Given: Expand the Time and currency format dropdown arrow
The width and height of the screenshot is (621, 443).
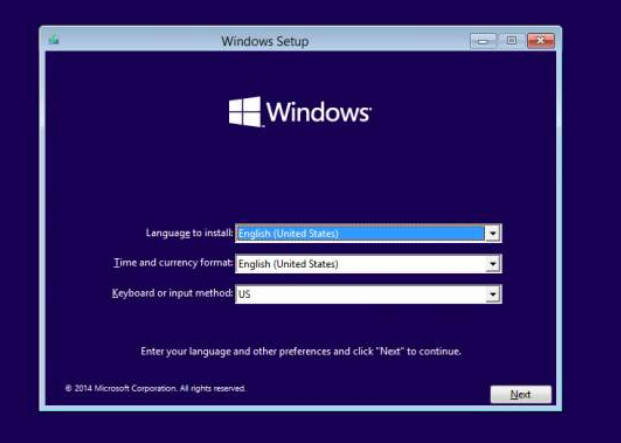Looking at the screenshot, I should coord(492,264).
